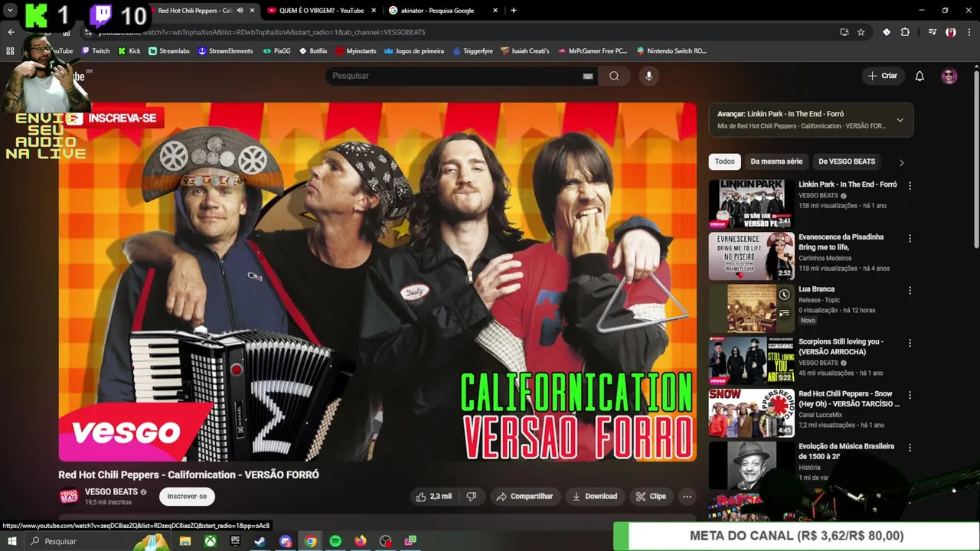
Task: Click the Criar button
Action: [x=883, y=76]
